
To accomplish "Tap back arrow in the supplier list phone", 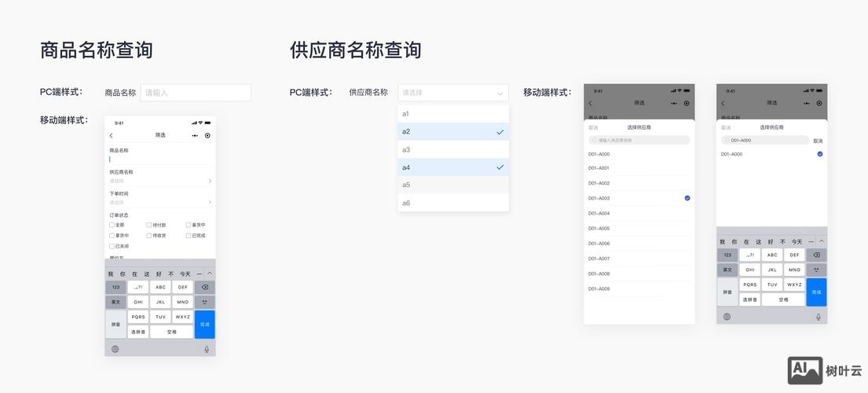I will pyautogui.click(x=590, y=104).
